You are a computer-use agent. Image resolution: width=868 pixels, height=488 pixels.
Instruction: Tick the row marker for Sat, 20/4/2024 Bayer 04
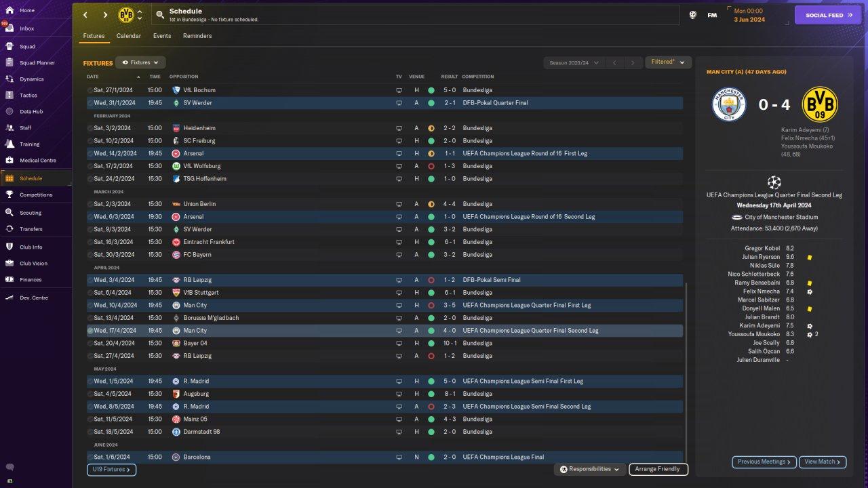[90, 344]
